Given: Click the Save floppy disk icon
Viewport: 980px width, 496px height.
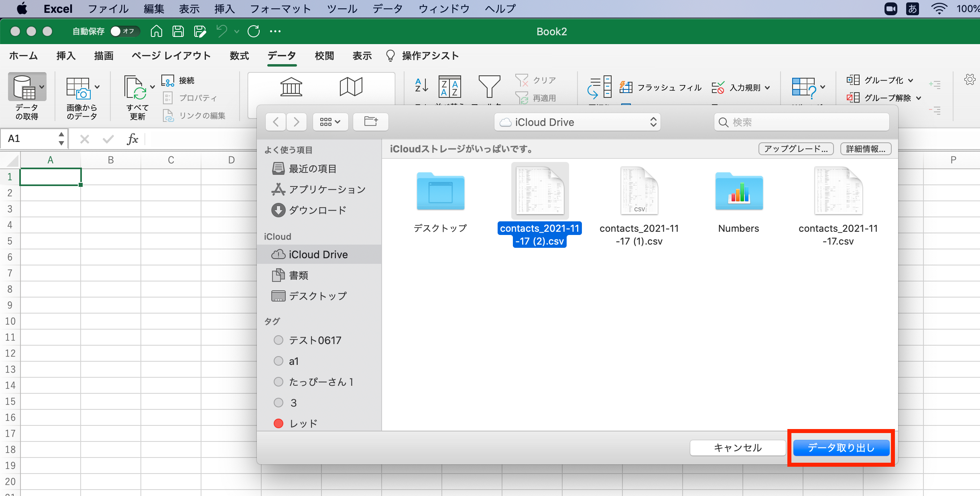Looking at the screenshot, I should 178,31.
